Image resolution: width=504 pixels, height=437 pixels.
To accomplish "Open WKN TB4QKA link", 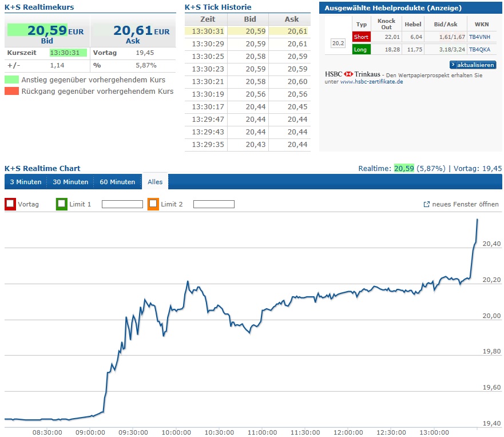I will point(479,50).
